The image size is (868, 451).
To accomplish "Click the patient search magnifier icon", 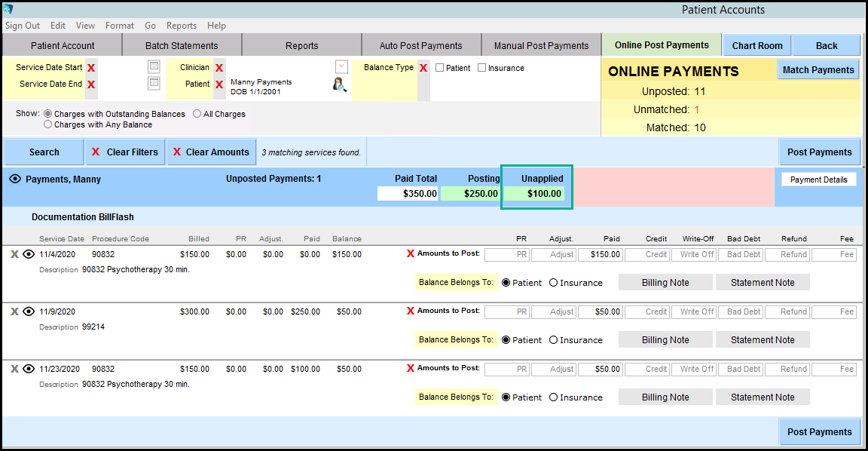I will pyautogui.click(x=339, y=84).
